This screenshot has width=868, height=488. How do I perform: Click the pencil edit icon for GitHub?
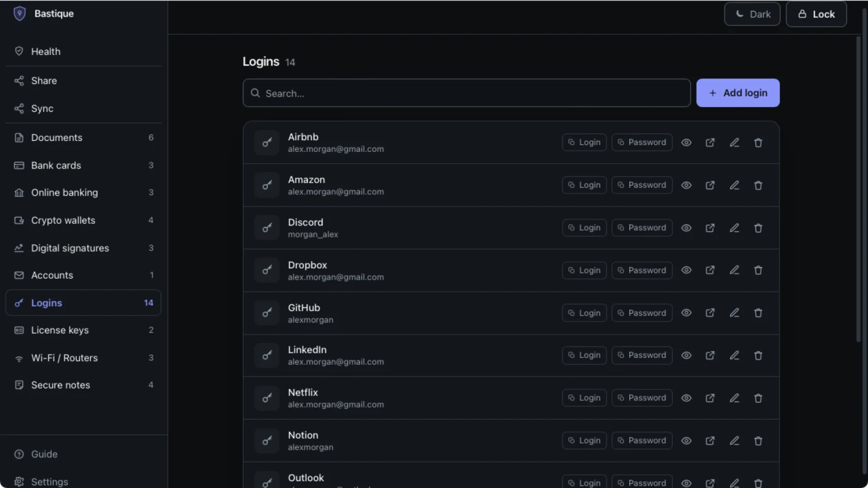point(734,313)
